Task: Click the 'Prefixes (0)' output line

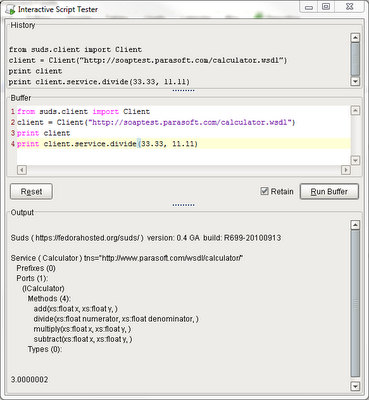Action: tap(36, 268)
